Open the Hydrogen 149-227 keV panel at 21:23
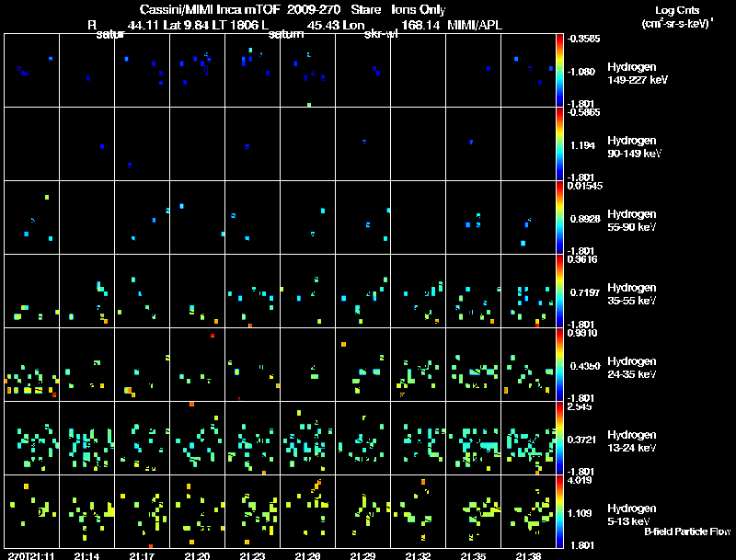 click(252, 71)
